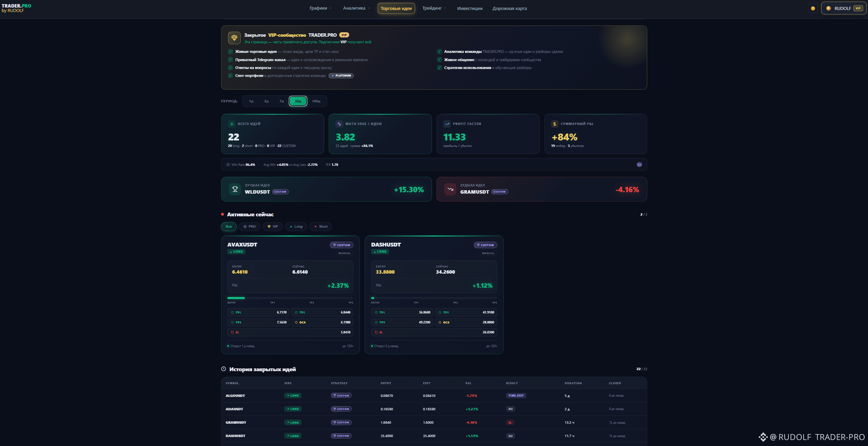The height and width of the screenshot is (446, 868).
Task: Click the red dot beside Активные сейчас
Action: [222, 214]
